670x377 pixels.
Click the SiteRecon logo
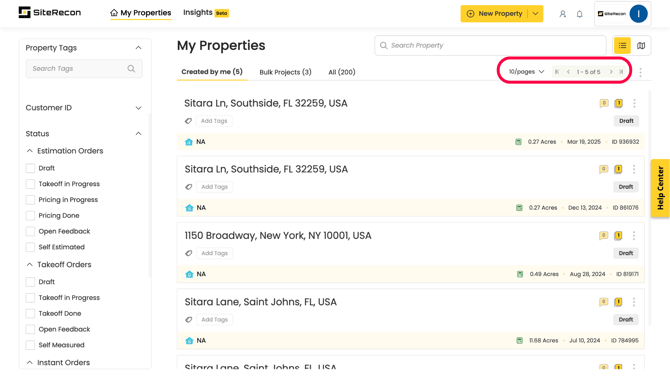[x=50, y=12]
